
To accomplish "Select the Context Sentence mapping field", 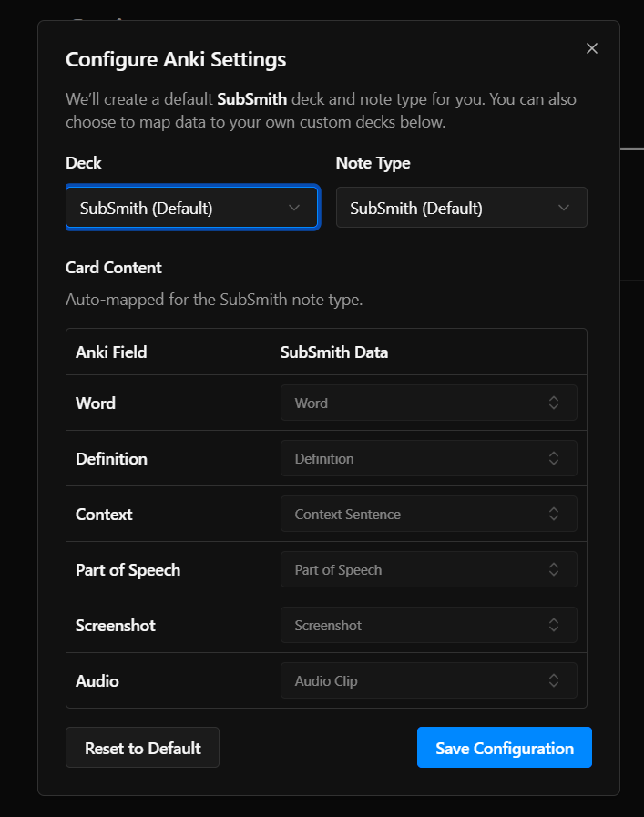I will point(428,514).
